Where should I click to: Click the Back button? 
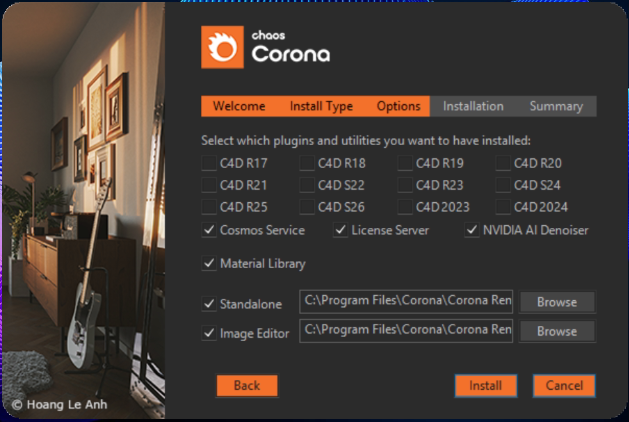coord(247,385)
